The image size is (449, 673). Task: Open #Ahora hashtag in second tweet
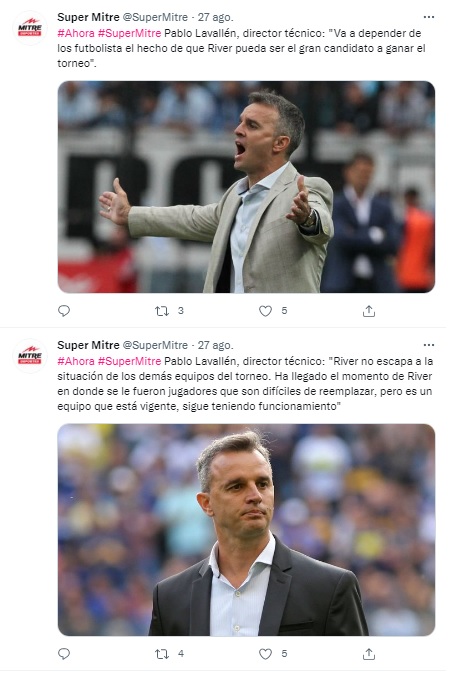[76, 361]
